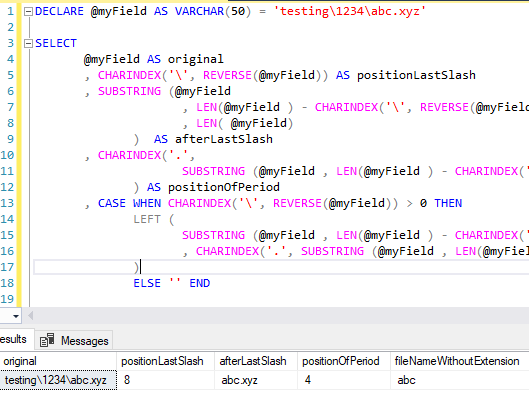
Task: Click result cell 'testing\1234\abc.xyz'
Action: [x=58, y=380]
